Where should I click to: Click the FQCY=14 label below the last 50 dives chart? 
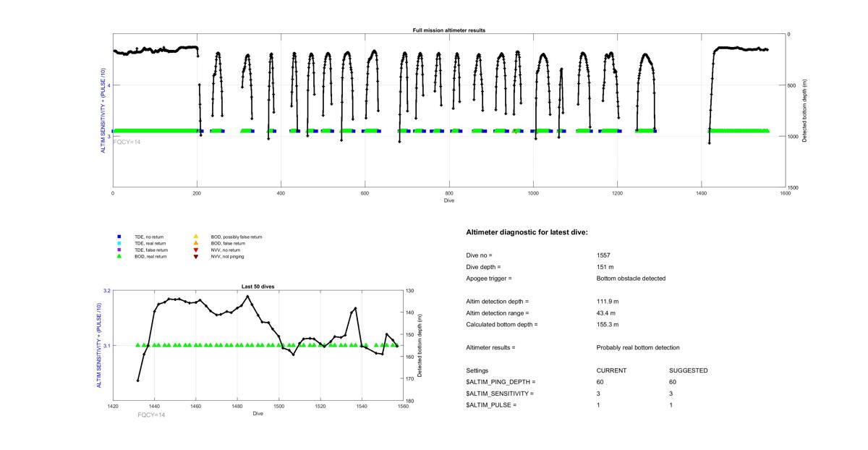(151, 415)
